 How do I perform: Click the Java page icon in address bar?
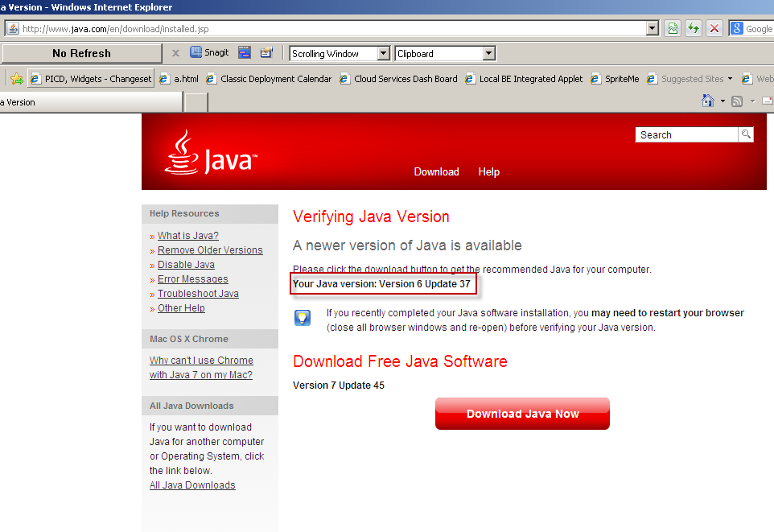coord(13,29)
